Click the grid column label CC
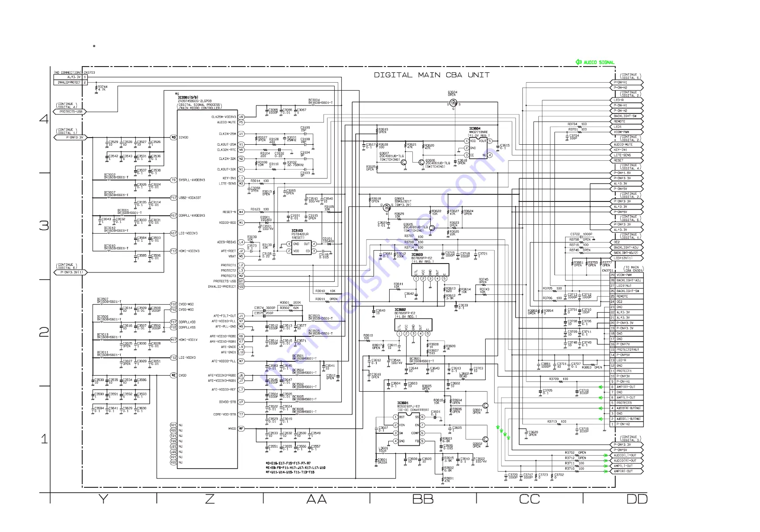Screen dimensions: 760x532 point(529,499)
